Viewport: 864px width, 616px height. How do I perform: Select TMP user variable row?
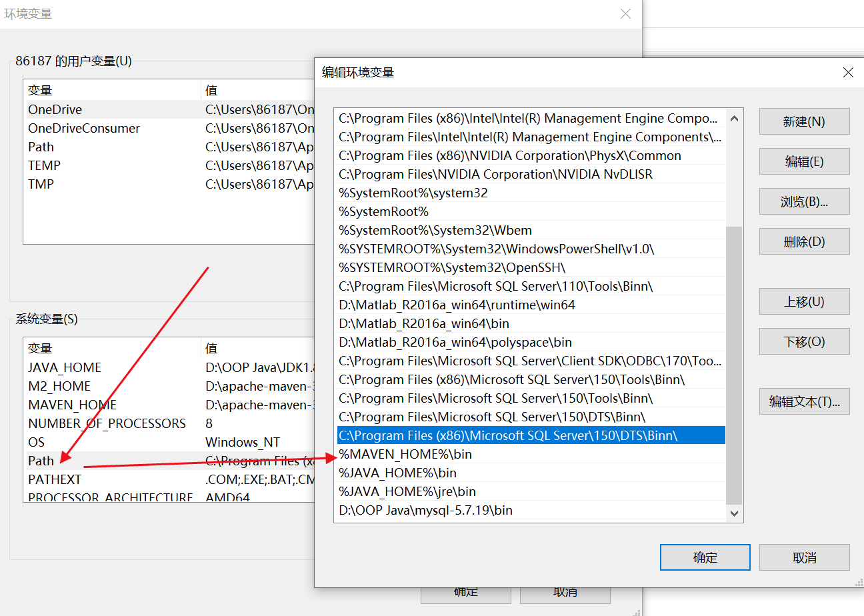click(x=169, y=184)
